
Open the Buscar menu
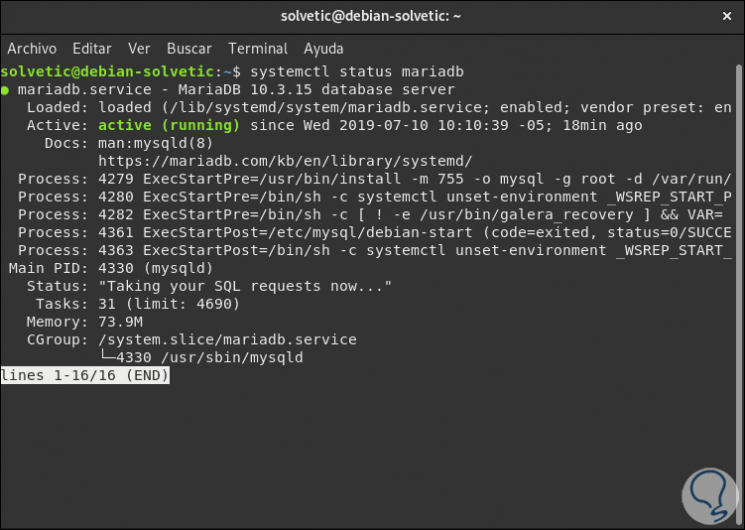[189, 48]
